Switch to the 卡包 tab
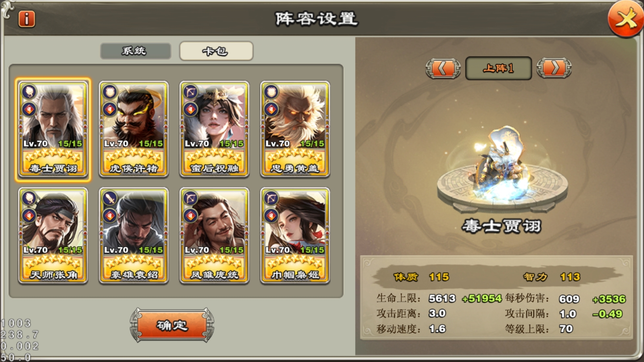The height and width of the screenshot is (362, 644). click(x=216, y=51)
